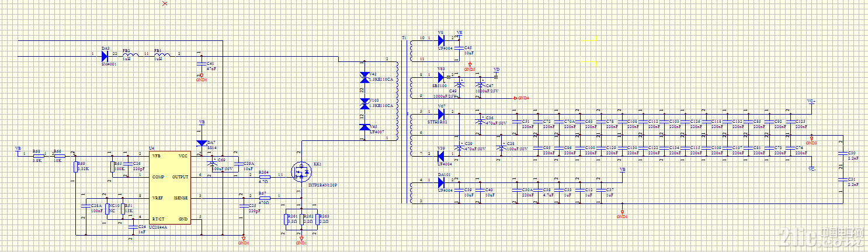Screen dimensions: 868x252
Task: Select the R51 15K resistor
Action: (x=121, y=209)
